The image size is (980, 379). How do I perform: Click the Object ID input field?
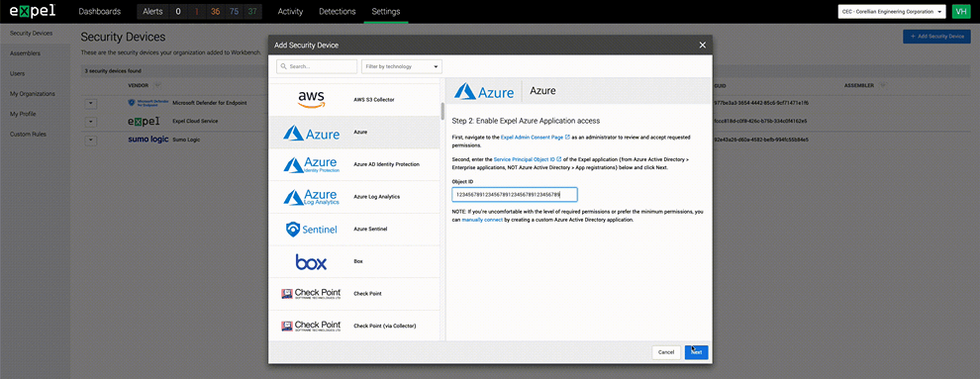515,195
